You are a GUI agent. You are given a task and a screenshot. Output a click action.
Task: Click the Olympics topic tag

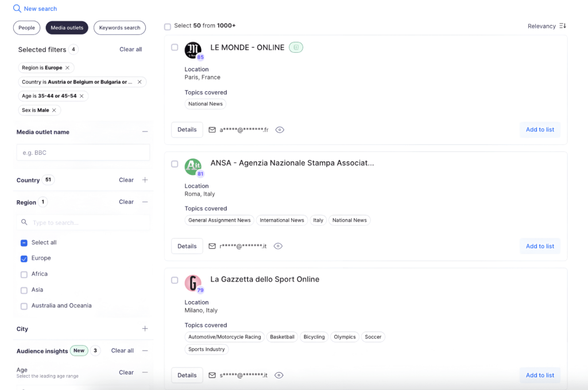[x=345, y=337]
